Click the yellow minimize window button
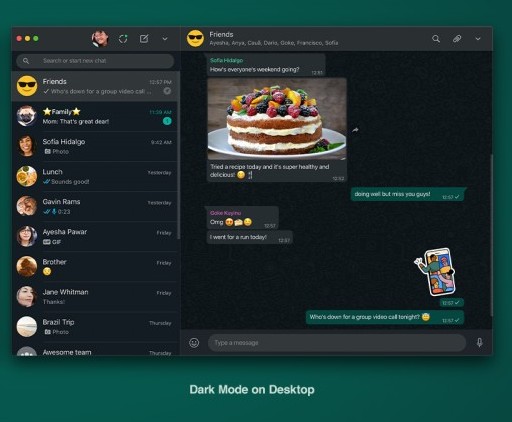This screenshot has height=422, width=512. coord(27,39)
